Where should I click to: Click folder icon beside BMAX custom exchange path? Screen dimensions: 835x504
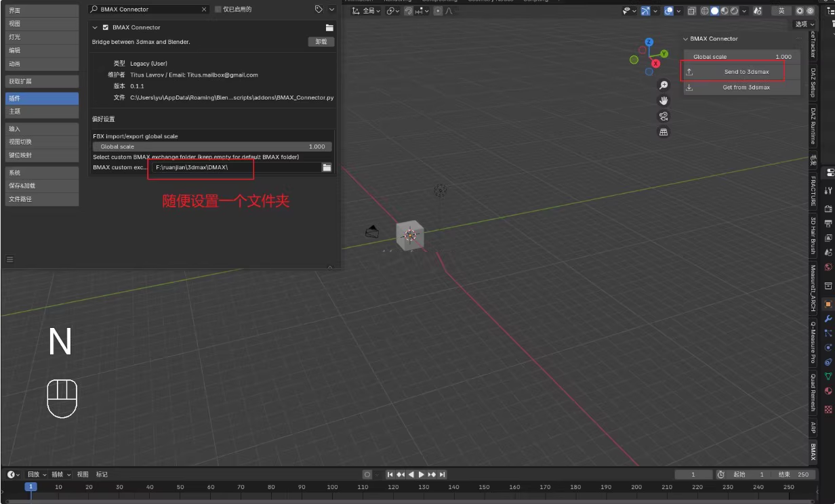coord(327,167)
